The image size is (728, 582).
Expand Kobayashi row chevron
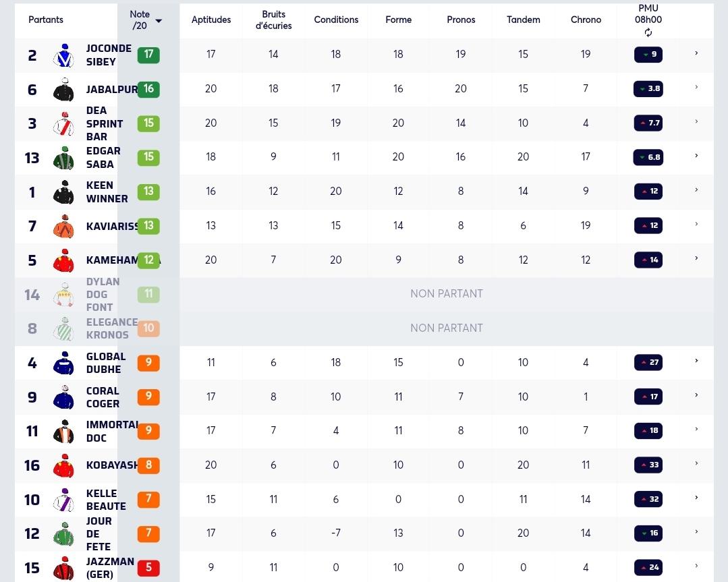tap(696, 463)
